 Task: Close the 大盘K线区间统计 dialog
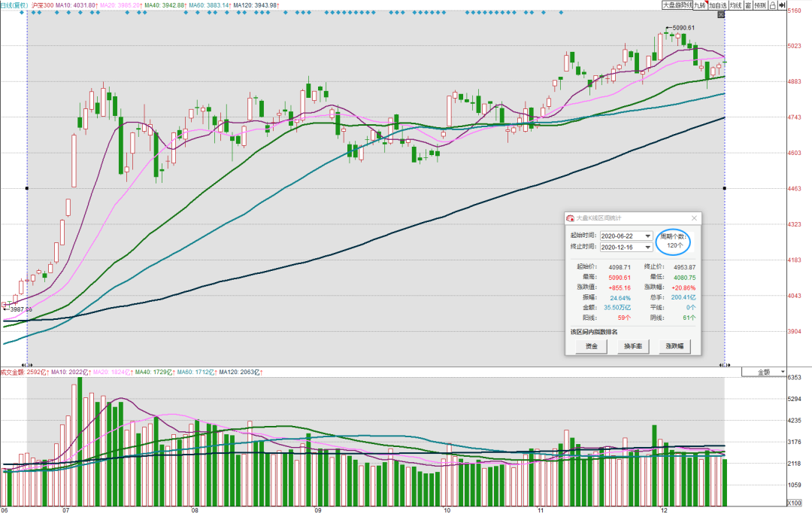(x=694, y=218)
